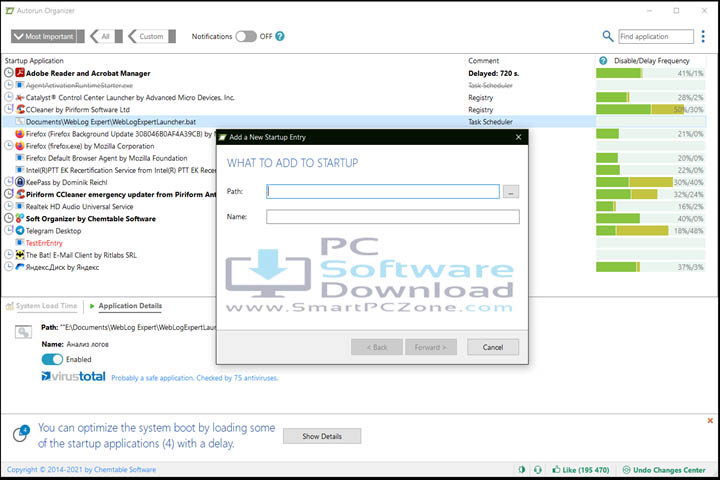Click the Яндекс.Диск app icon

pyautogui.click(x=20, y=267)
